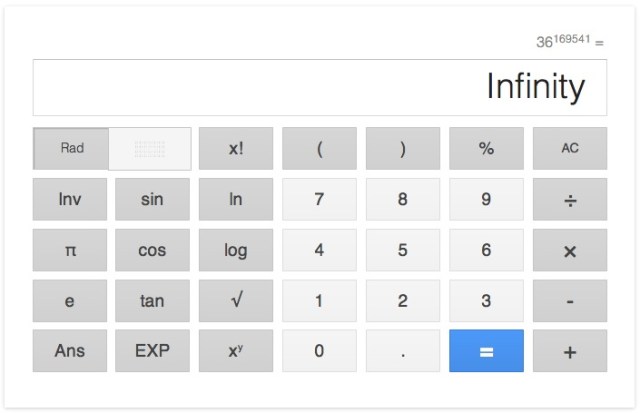Click the expression history above the display
Viewport: 640px width, 413px height.
[x=570, y=42]
